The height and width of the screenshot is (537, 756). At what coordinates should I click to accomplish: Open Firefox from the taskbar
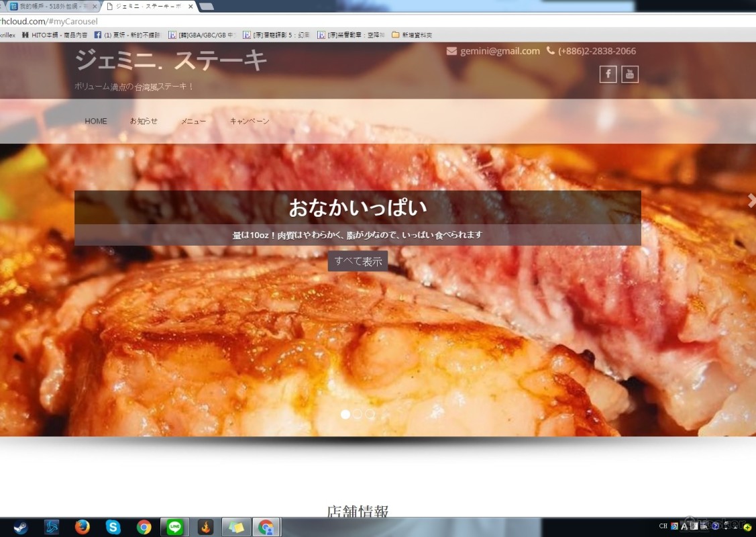[83, 527]
